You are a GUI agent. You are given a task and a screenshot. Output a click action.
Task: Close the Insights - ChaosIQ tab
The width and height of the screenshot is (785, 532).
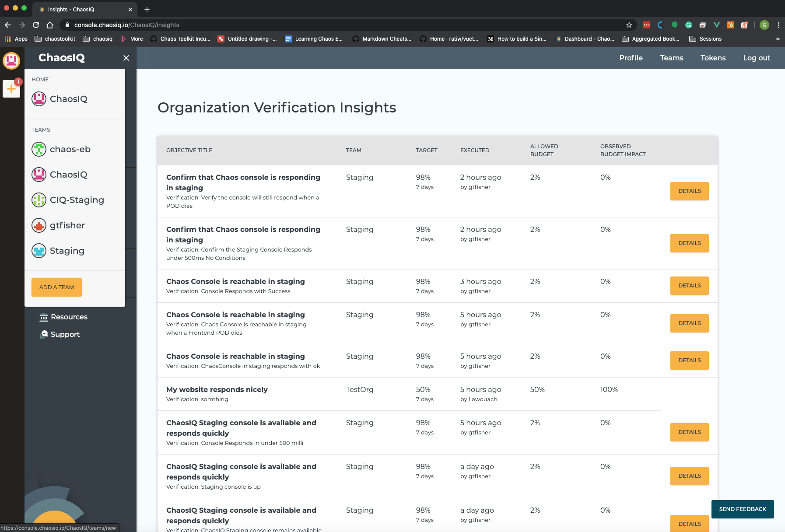[130, 9]
